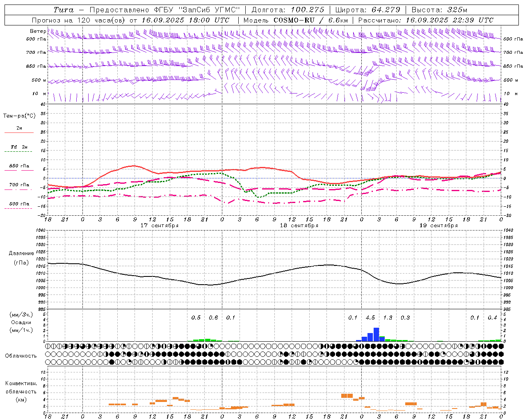The width and height of the screenshot is (525, 420).
Task: Click the "Тем-ра(°C)" temperature panel label
Action: [19, 116]
